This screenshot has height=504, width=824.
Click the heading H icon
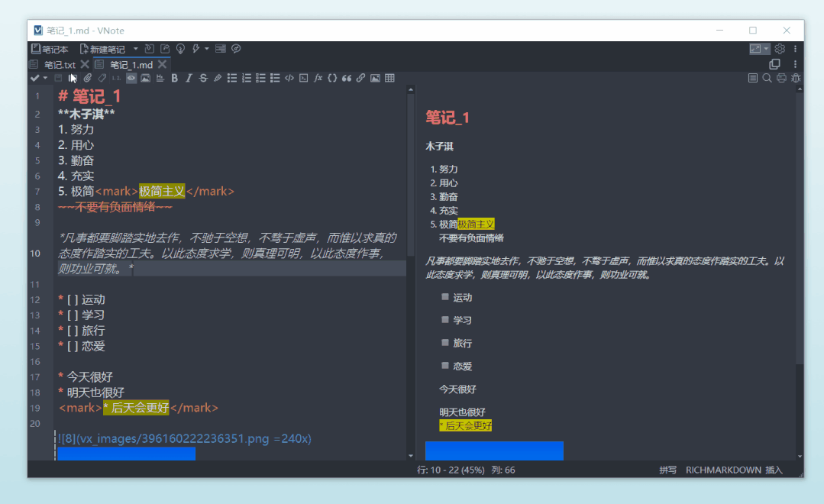click(160, 79)
